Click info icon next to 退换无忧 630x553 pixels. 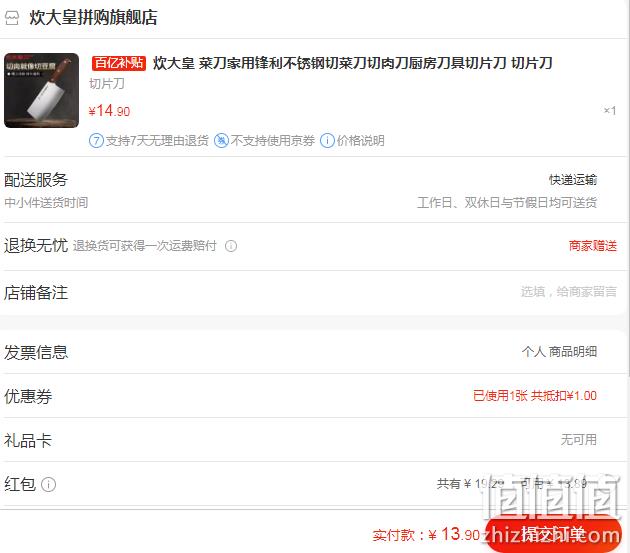[x=231, y=246]
